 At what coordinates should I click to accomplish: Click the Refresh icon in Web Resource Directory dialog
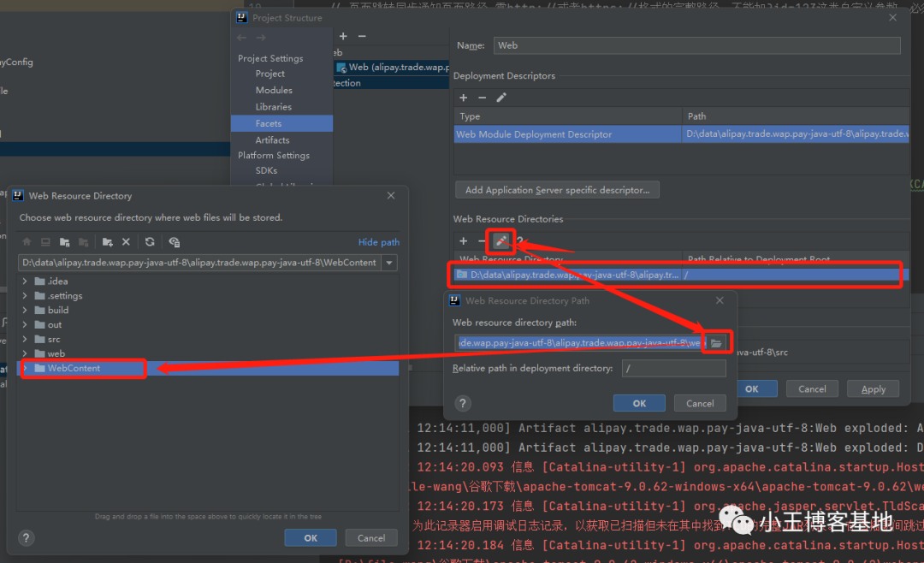tap(150, 242)
